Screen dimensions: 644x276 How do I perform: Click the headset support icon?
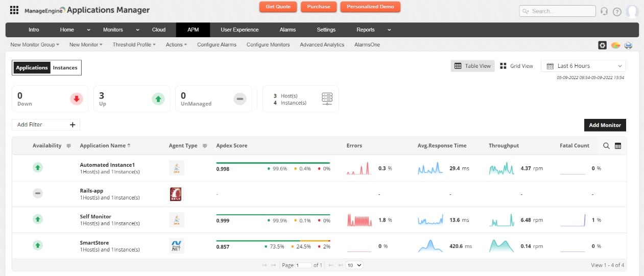[604, 11]
